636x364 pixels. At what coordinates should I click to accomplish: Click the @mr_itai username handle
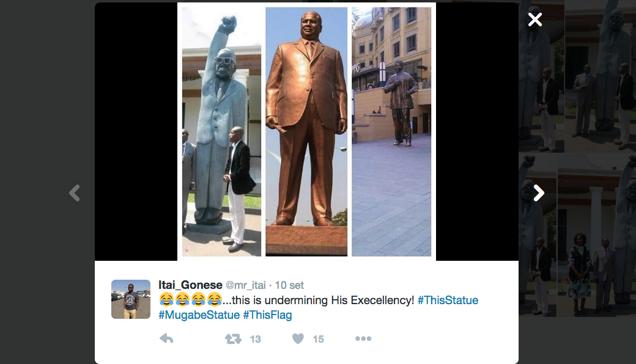245,285
